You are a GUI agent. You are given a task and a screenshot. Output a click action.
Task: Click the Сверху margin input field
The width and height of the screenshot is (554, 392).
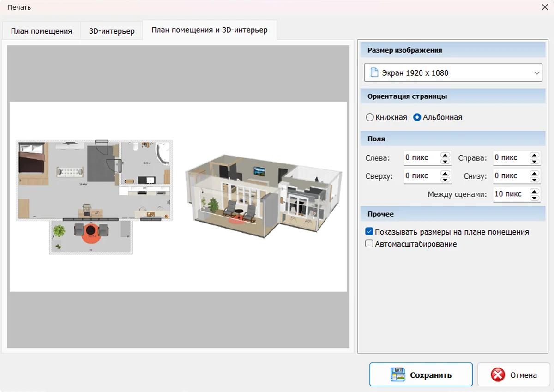(x=422, y=176)
